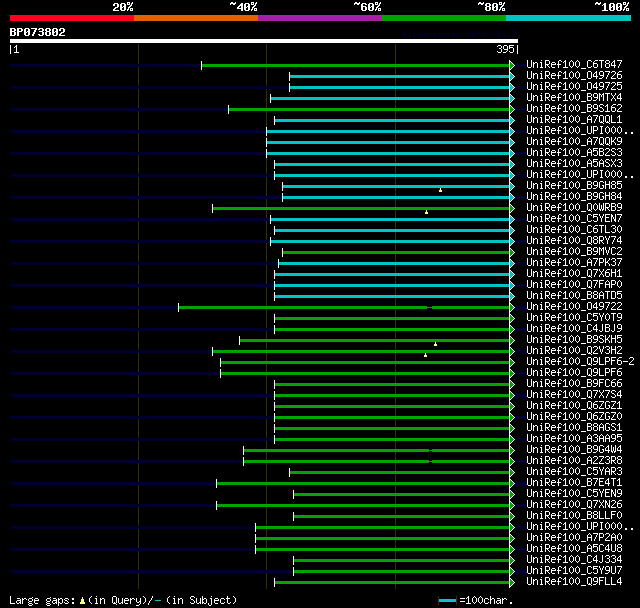Select the query name BP073802
This screenshot has width=640, height=608.
point(38,32)
